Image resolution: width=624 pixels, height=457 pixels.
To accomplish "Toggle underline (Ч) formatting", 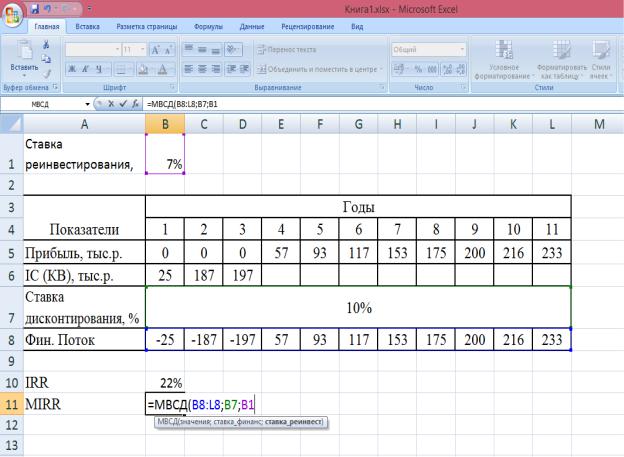I will pos(99,69).
